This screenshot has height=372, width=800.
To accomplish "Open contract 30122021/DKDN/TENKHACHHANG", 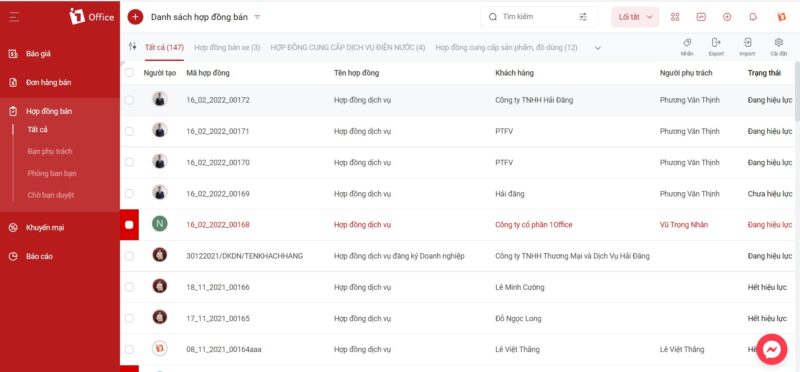I will pos(244,256).
